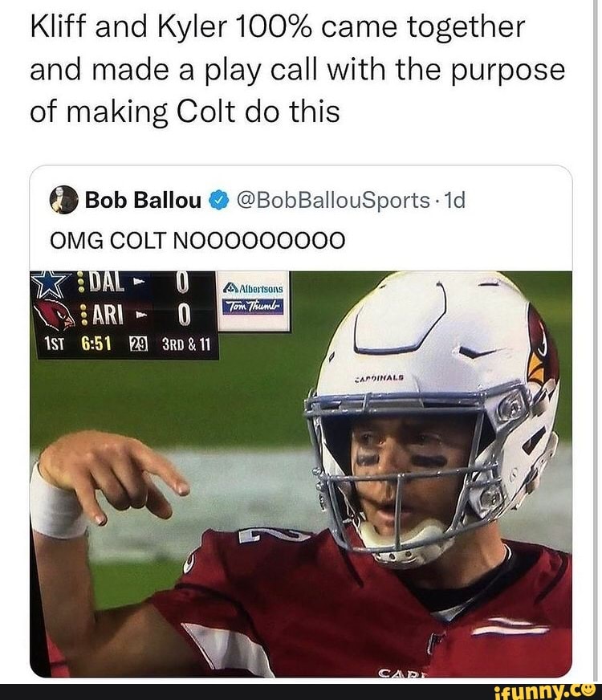Click the Cardinals logo on the scoreboard

pos(53,316)
